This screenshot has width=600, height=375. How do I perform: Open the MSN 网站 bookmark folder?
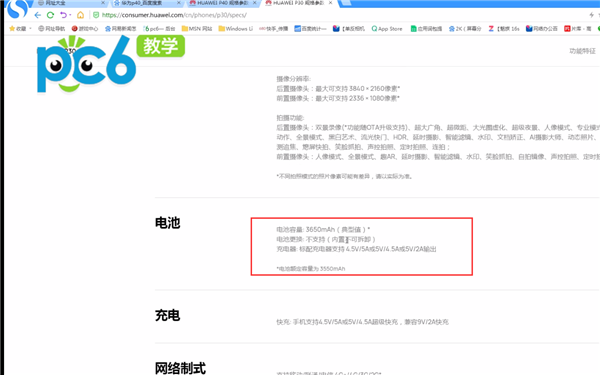pyautogui.click(x=197, y=29)
